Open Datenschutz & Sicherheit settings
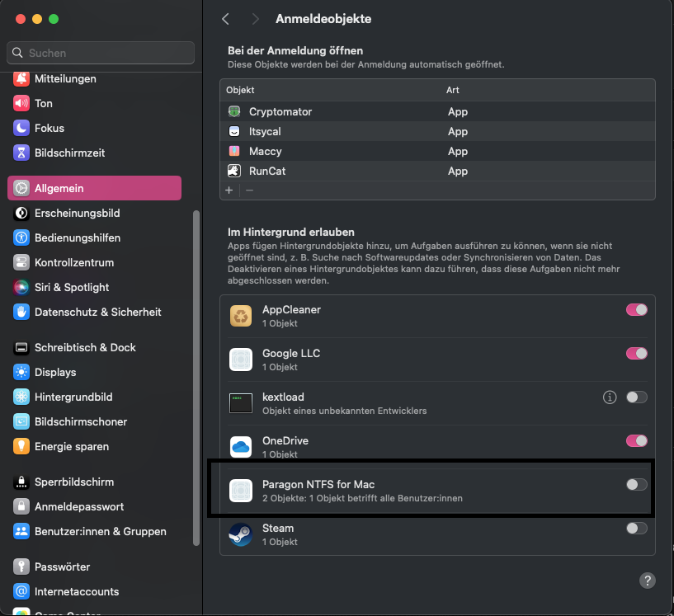 97,312
